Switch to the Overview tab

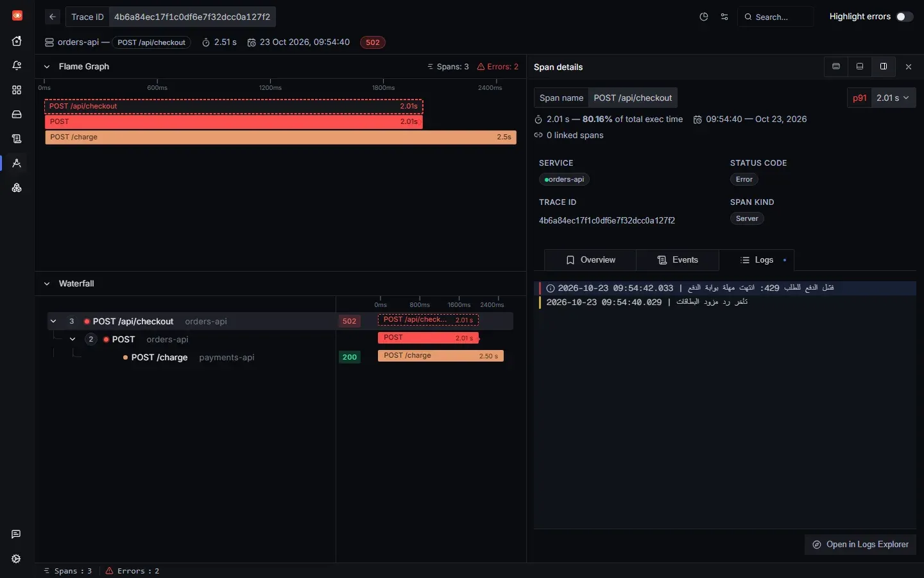click(590, 260)
